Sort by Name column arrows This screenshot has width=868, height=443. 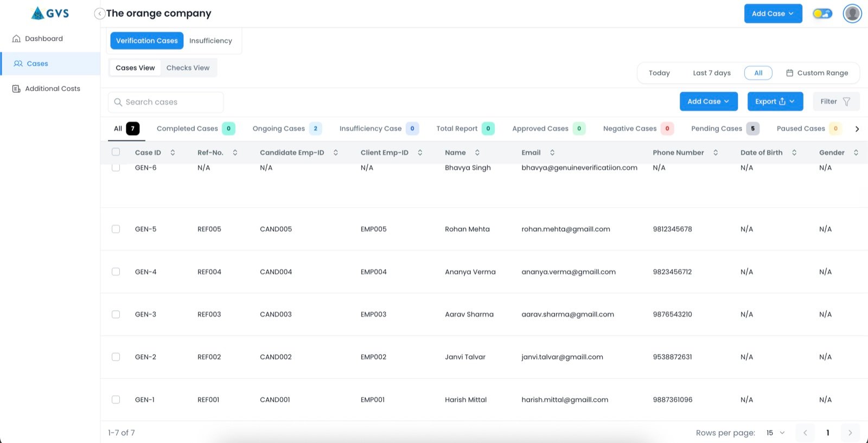click(x=477, y=152)
